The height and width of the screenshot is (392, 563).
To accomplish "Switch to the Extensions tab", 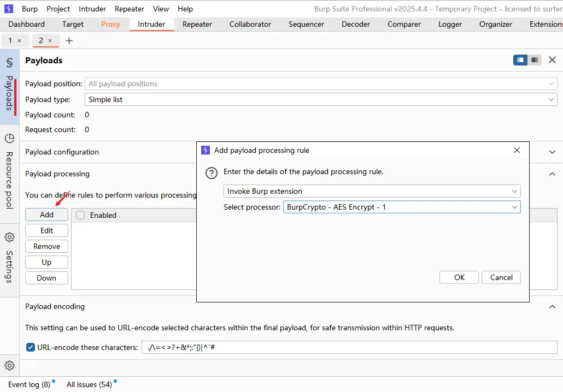I will (x=545, y=24).
